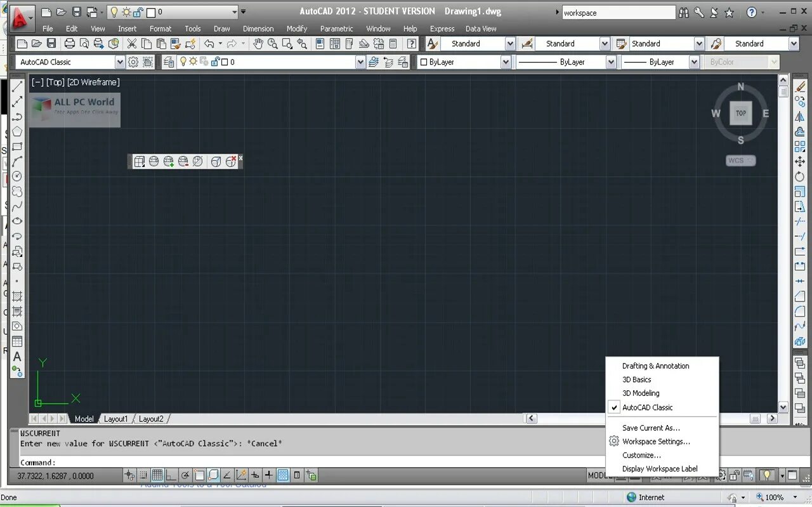Open the Express menu
The image size is (812, 507).
point(442,29)
